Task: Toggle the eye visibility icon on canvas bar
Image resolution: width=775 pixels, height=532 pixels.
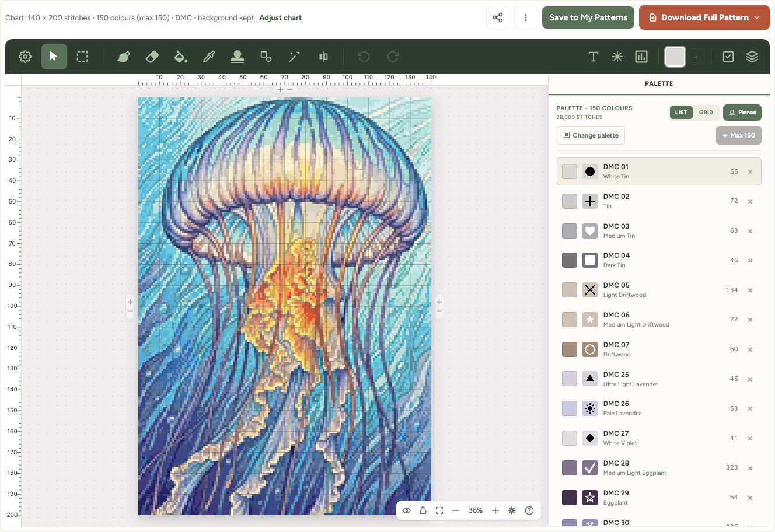Action: pos(407,510)
